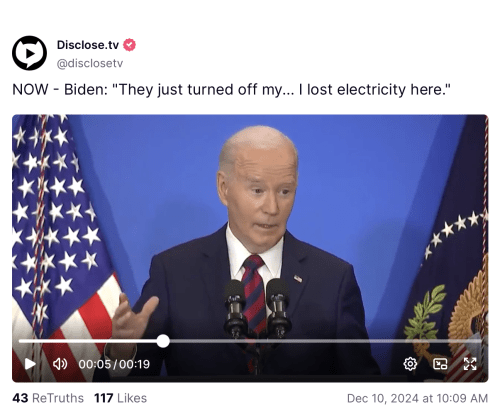Play the video with the play button
Image resolution: width=500 pixels, height=419 pixels.
tap(30, 364)
